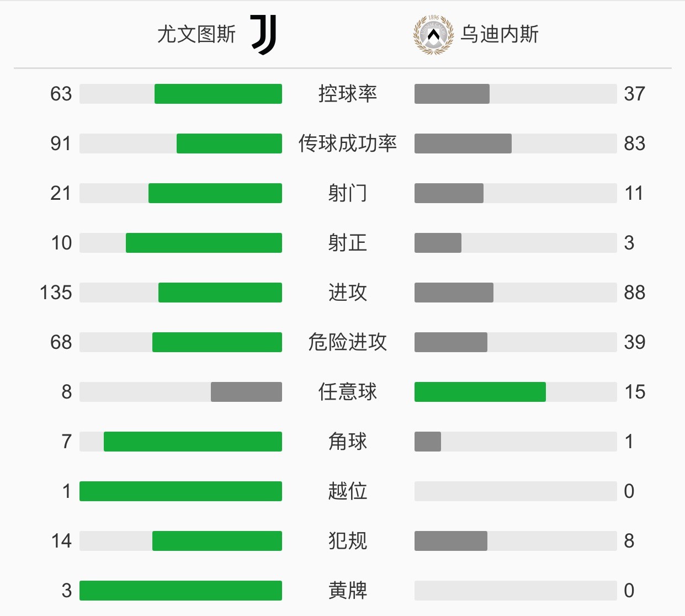Click Juventus green 射门 shots bar
The image size is (685, 616).
(x=215, y=193)
